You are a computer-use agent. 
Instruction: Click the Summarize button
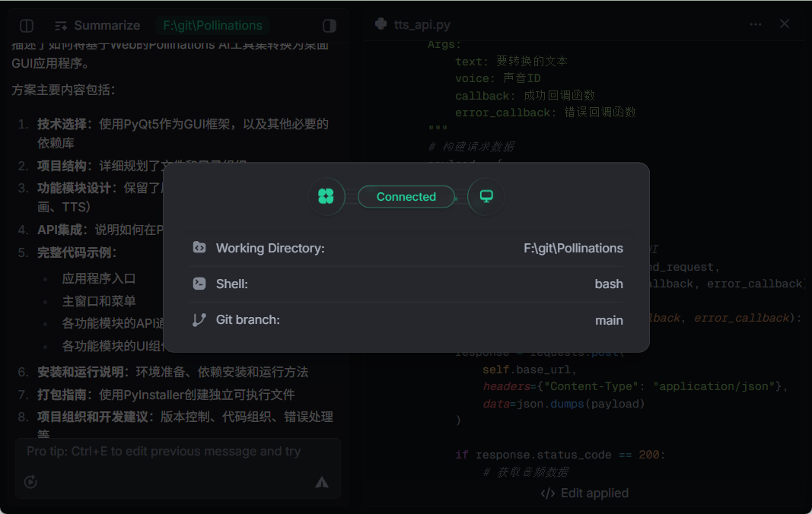point(97,25)
